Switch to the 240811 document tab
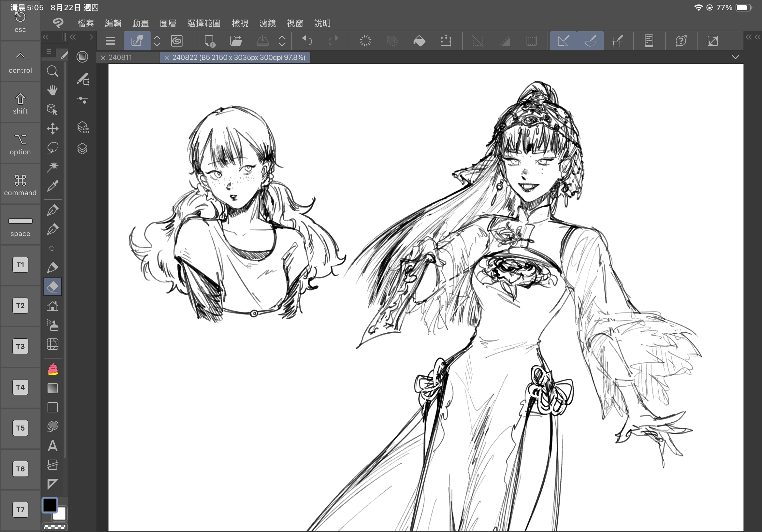 click(x=120, y=57)
